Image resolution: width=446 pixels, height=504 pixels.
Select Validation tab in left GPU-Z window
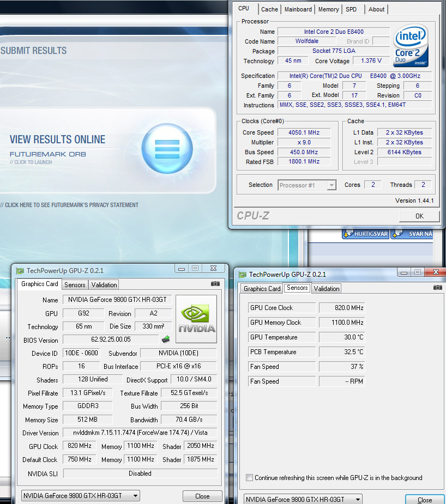104,285
